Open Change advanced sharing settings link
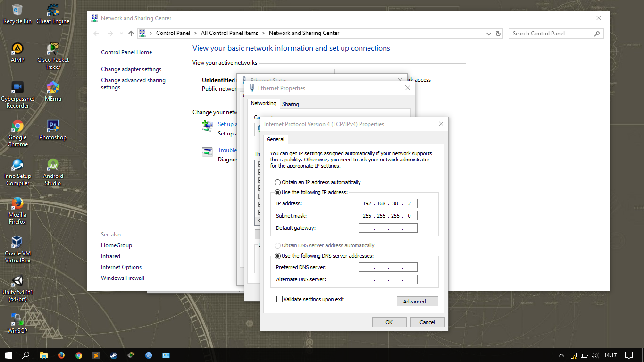The height and width of the screenshot is (362, 644). [x=133, y=84]
